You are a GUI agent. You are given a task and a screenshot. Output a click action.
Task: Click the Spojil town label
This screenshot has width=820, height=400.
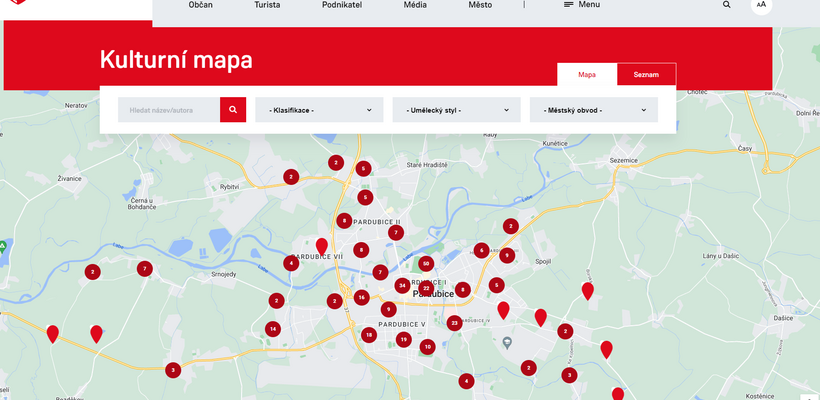pos(544,261)
